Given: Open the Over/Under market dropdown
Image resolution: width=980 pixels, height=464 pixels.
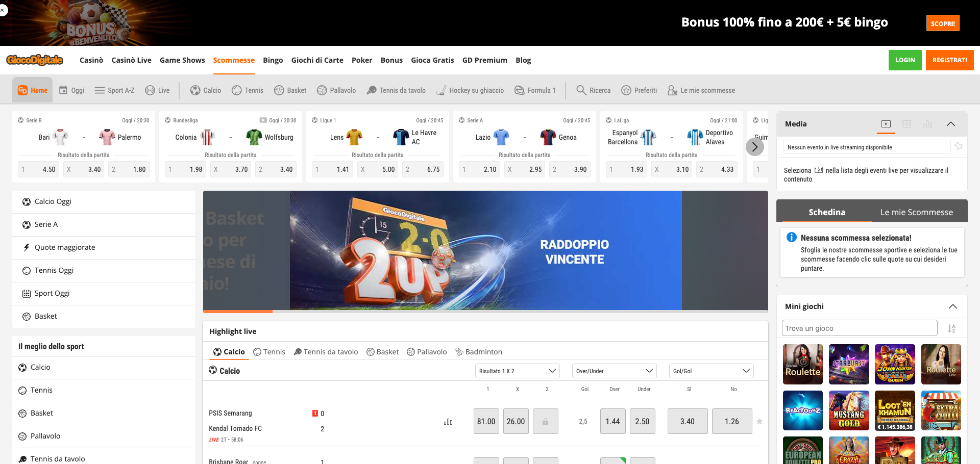Looking at the screenshot, I should pos(614,371).
